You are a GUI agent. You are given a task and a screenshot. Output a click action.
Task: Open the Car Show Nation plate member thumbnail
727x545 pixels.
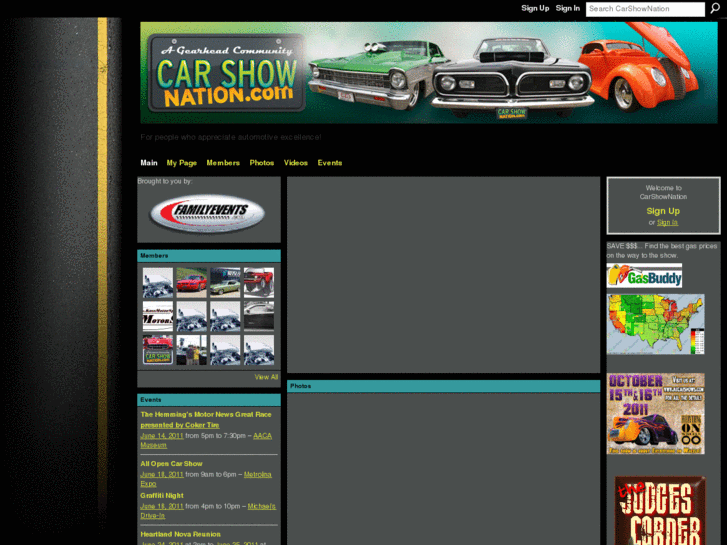158,350
